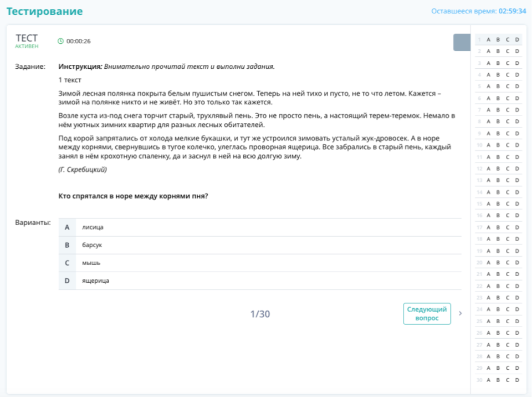Select answer option D ящерица
This screenshot has width=532, height=397.
tap(260, 281)
